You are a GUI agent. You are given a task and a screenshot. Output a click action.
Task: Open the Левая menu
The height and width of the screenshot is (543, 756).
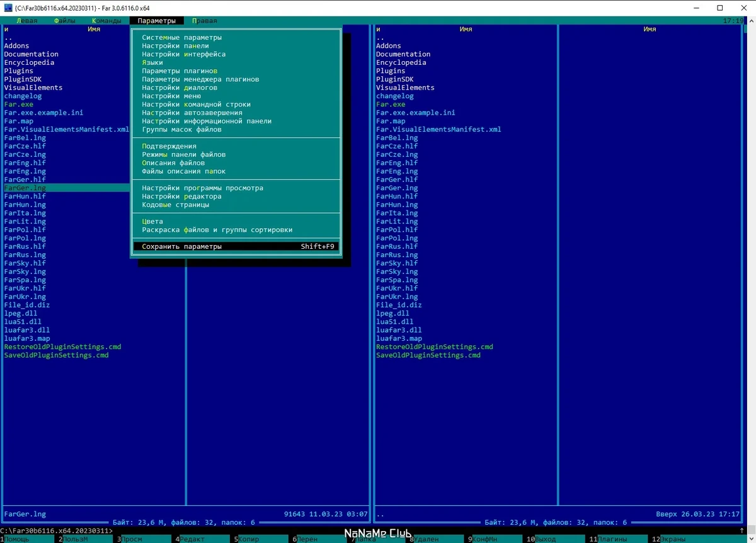click(26, 21)
